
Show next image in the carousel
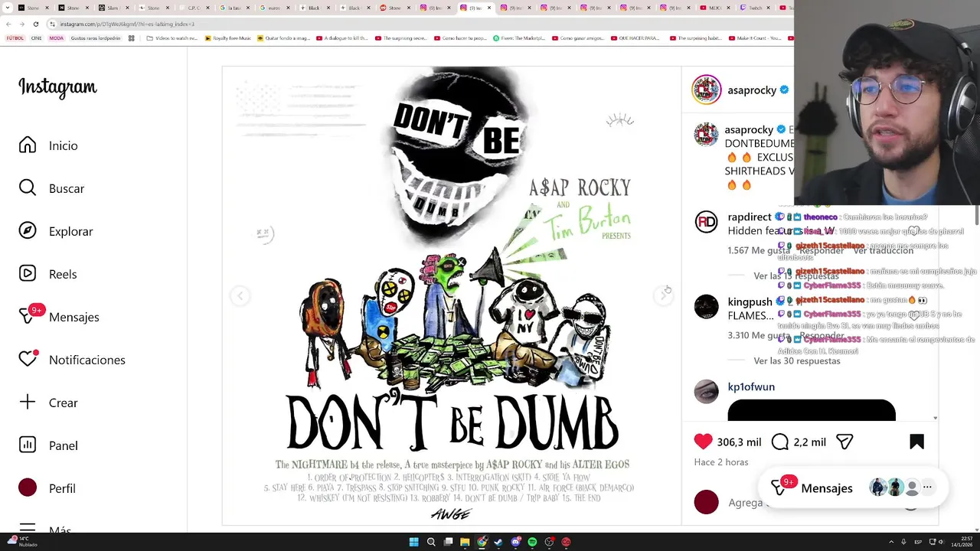click(662, 295)
